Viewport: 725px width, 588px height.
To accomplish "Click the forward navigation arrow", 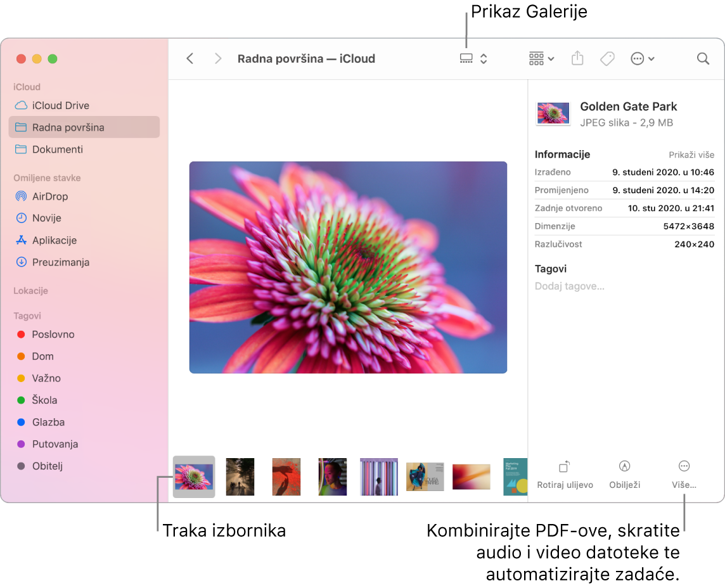I will (218, 59).
